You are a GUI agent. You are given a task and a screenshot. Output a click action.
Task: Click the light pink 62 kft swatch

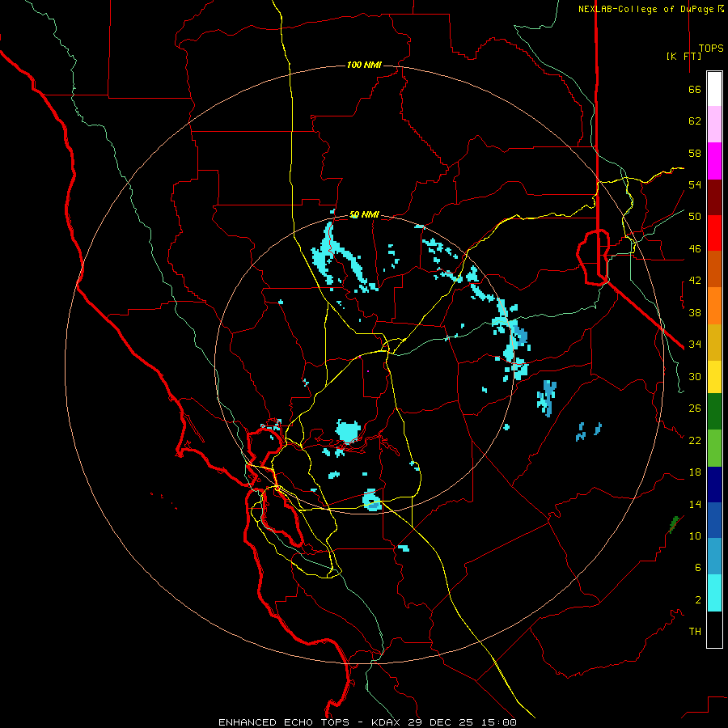[x=714, y=125]
